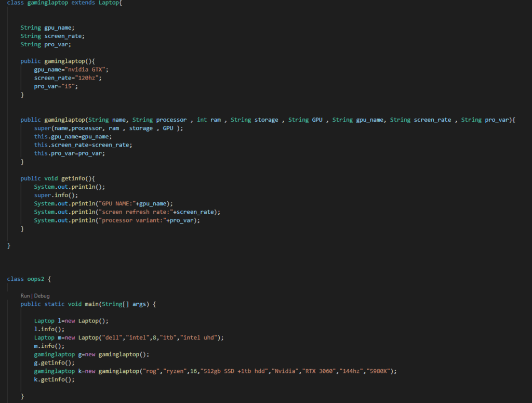
Task: Click the 'String screen_rate;' field declaration
Action: tap(52, 36)
